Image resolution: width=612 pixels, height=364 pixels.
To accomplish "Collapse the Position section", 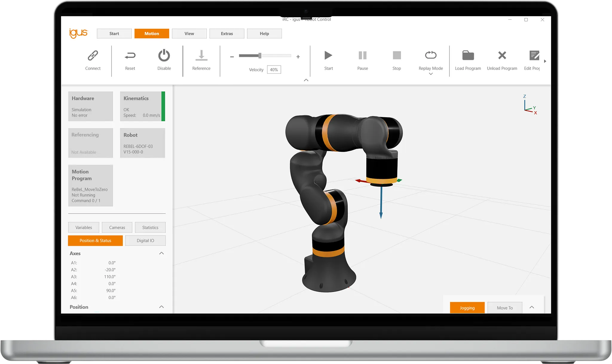I will click(x=161, y=307).
